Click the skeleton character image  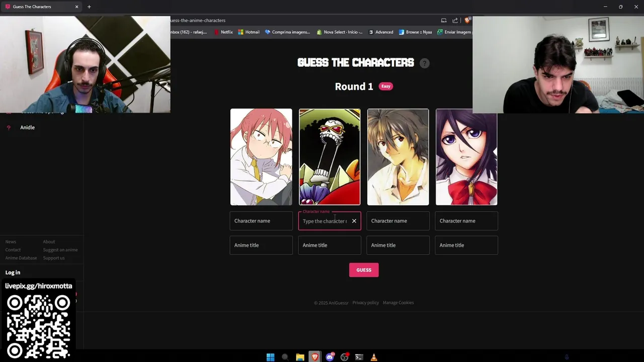pos(330,157)
